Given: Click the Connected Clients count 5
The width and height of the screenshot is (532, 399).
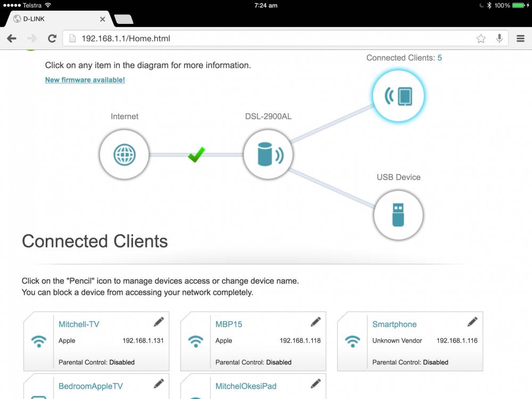Looking at the screenshot, I should tap(439, 57).
